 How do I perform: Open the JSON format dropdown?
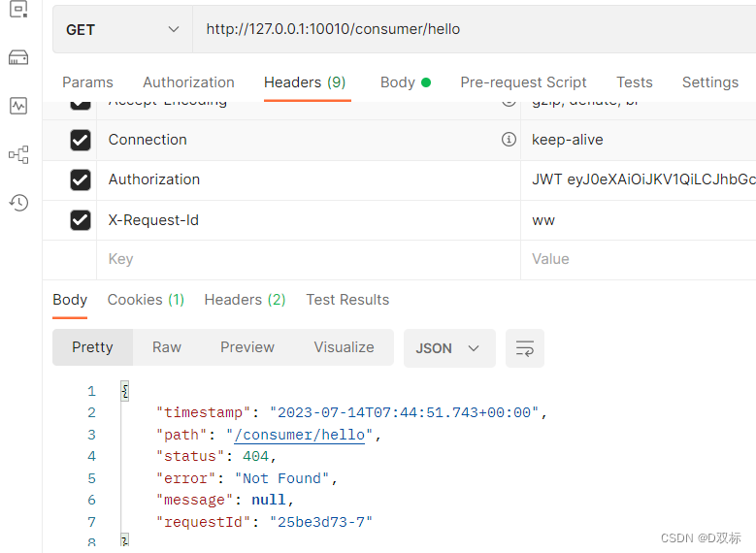(449, 348)
